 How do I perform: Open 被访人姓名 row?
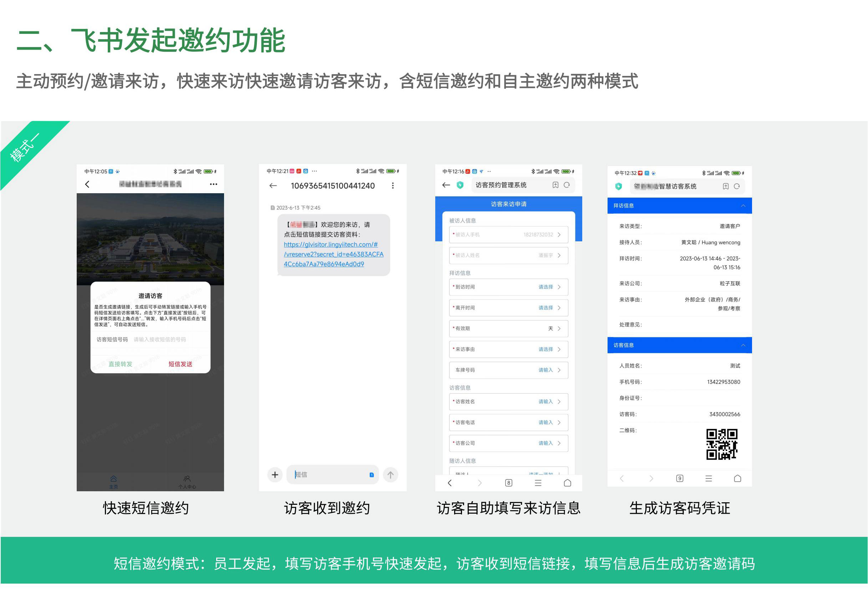(508, 255)
